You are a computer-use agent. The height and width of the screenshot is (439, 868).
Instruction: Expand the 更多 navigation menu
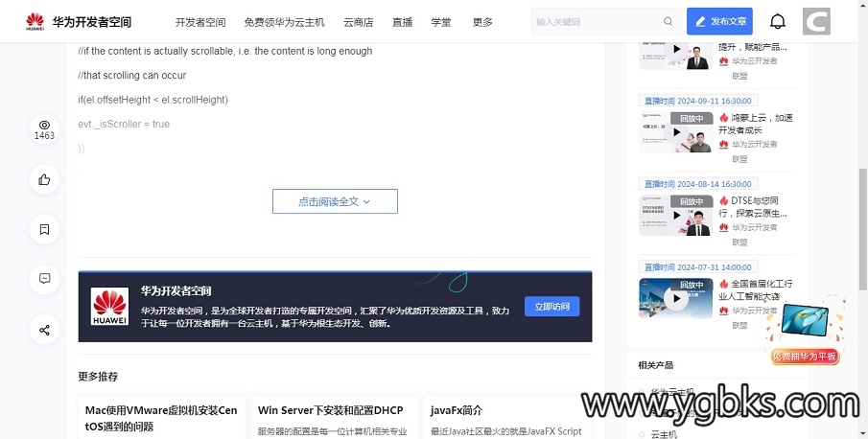(482, 22)
